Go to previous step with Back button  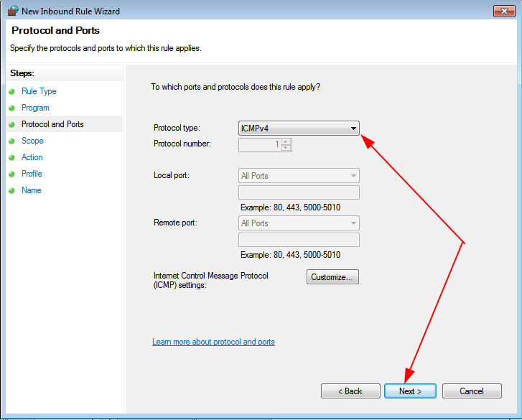click(350, 391)
